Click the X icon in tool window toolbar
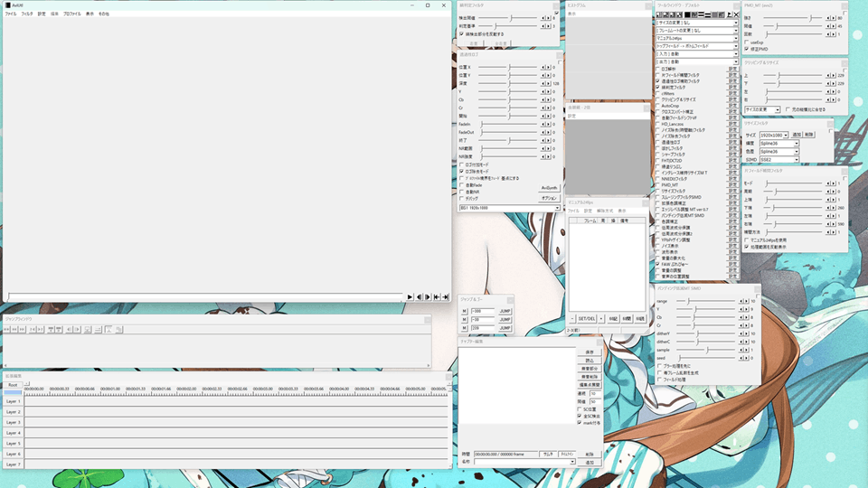868x488 pixels. (736, 15)
